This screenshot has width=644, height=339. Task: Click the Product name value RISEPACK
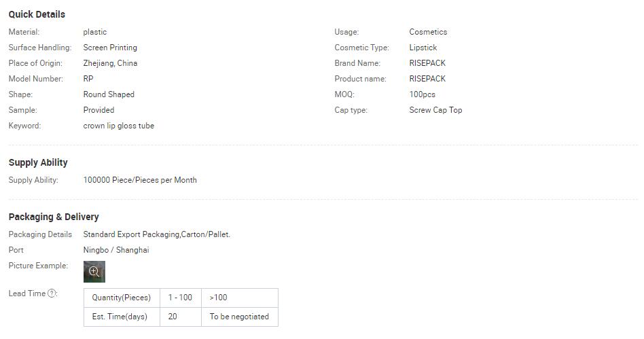(427, 79)
